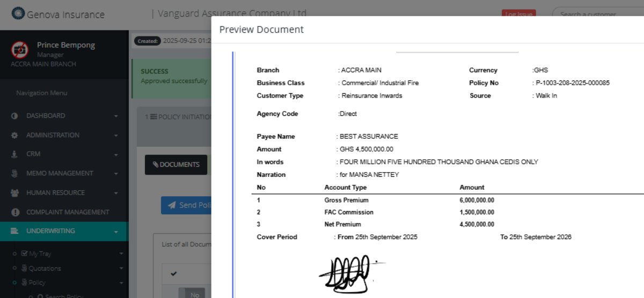Image resolution: width=644 pixels, height=298 pixels.
Task: Click Prince Bempong's profile avatar
Action: pos(20,50)
